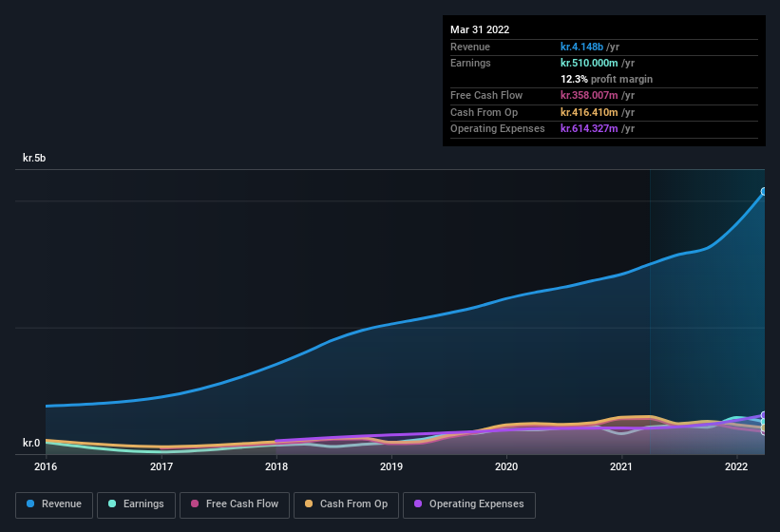Click the Cash From Op tooltip label
The width and height of the screenshot is (780, 532).
coord(484,112)
